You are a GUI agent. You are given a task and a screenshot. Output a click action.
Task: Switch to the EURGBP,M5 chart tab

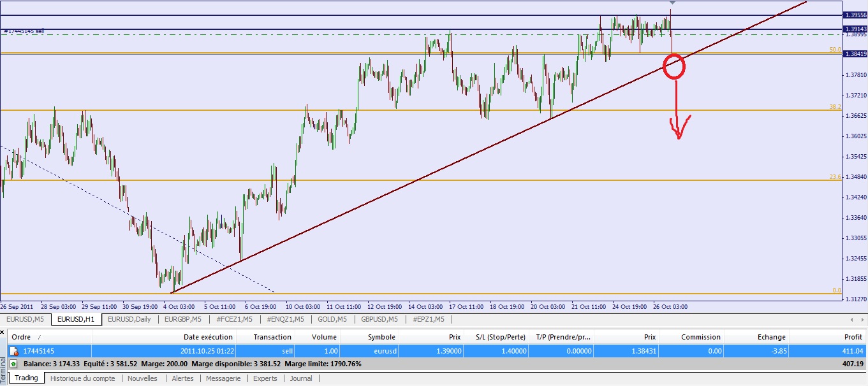tap(183, 319)
